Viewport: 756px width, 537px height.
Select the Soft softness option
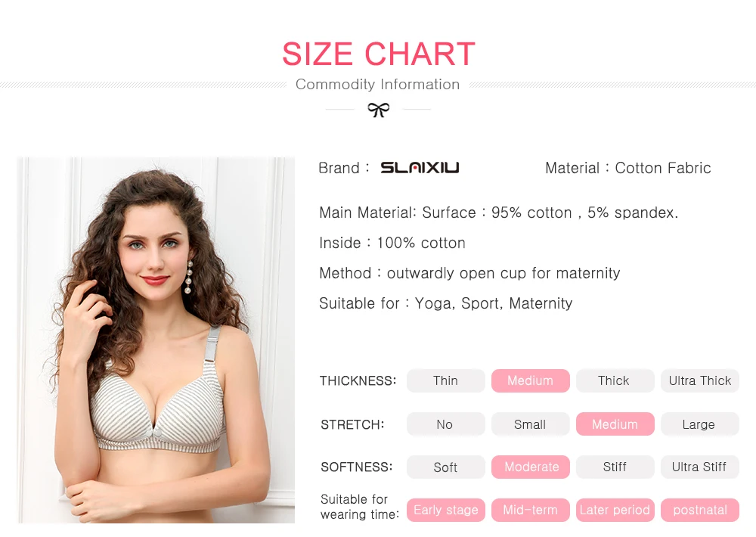click(x=445, y=467)
